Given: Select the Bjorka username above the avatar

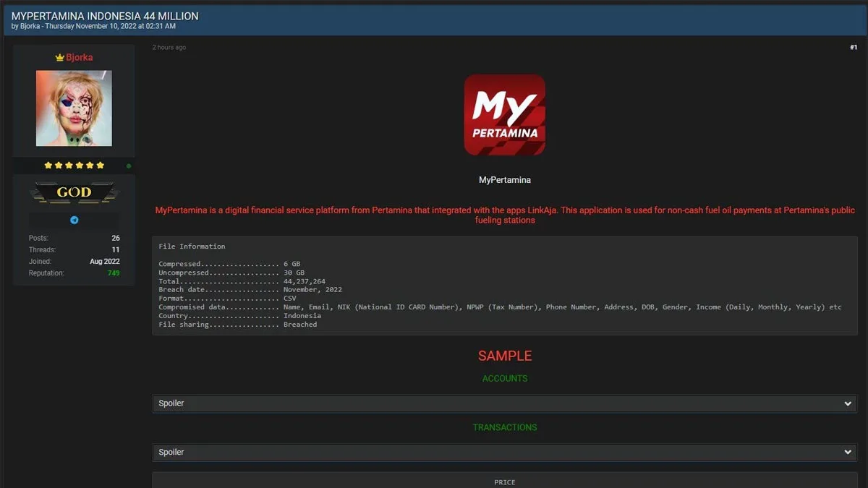Looking at the screenshot, I should point(79,58).
